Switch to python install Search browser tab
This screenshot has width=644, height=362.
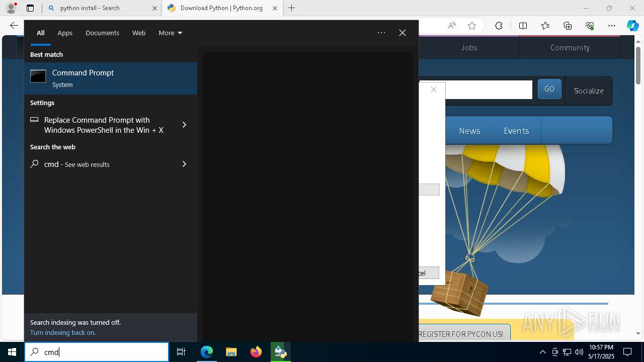coord(101,8)
